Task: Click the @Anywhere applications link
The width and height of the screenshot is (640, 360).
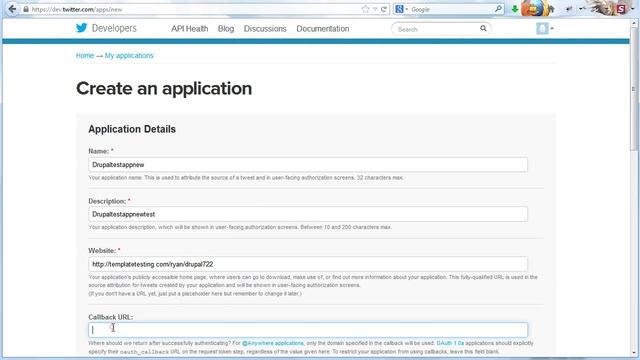Action: click(273, 343)
